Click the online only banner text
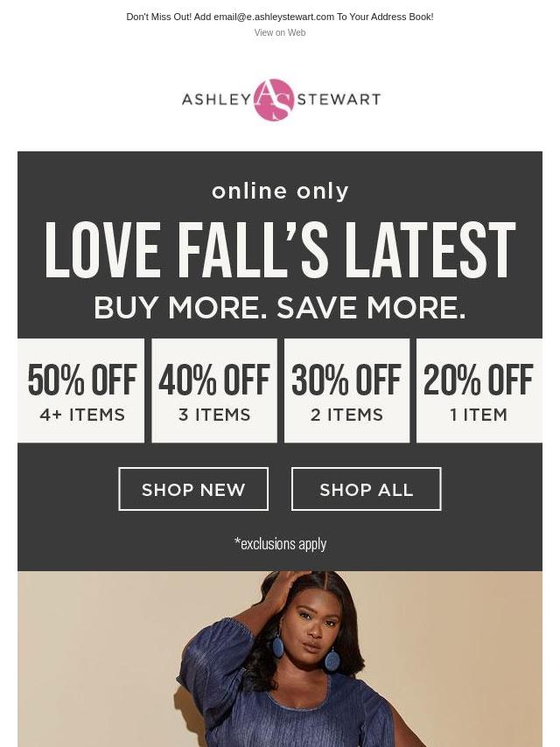This screenshot has height=747, width=560. [280, 192]
